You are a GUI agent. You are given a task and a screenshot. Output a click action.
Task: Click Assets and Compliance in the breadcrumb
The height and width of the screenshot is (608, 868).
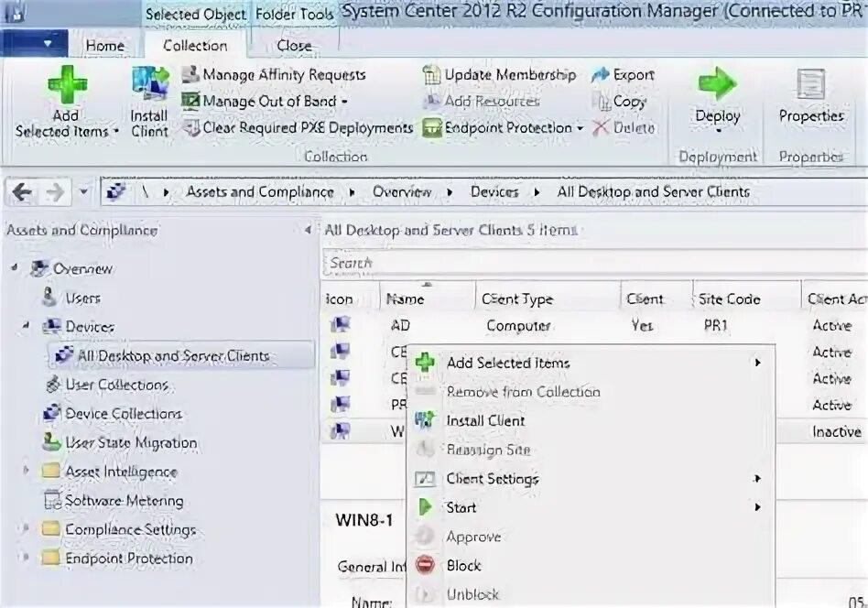tap(260, 192)
